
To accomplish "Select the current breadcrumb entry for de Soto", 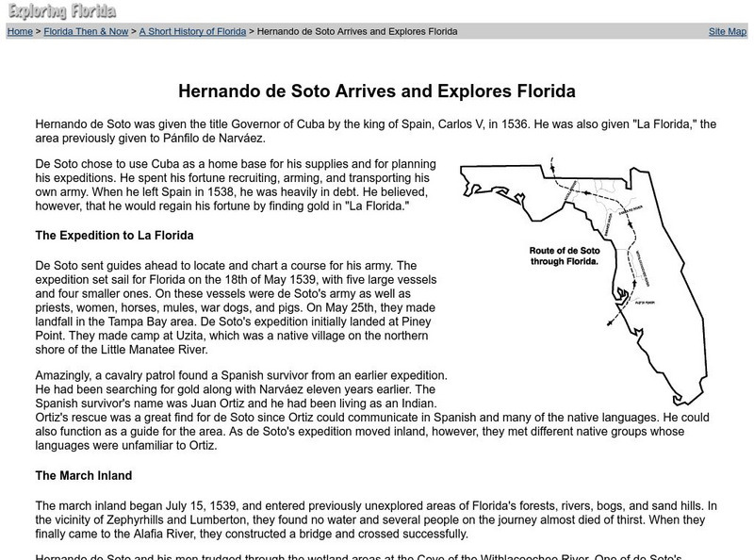I will coord(358,30).
